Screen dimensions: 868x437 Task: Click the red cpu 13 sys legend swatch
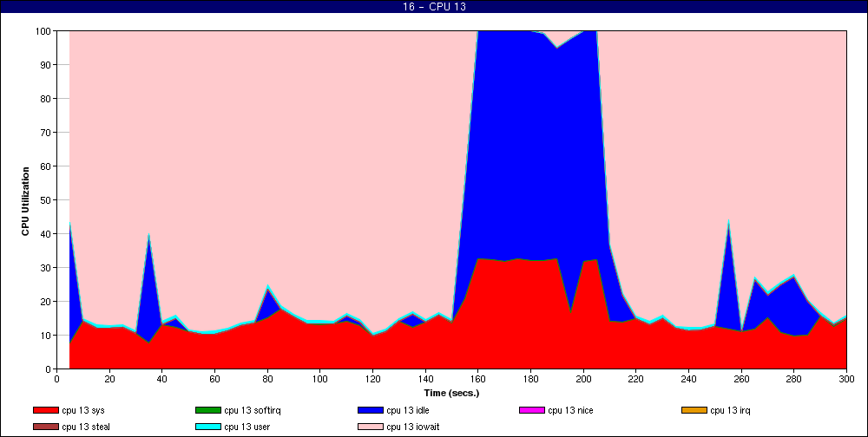pyautogui.click(x=45, y=410)
